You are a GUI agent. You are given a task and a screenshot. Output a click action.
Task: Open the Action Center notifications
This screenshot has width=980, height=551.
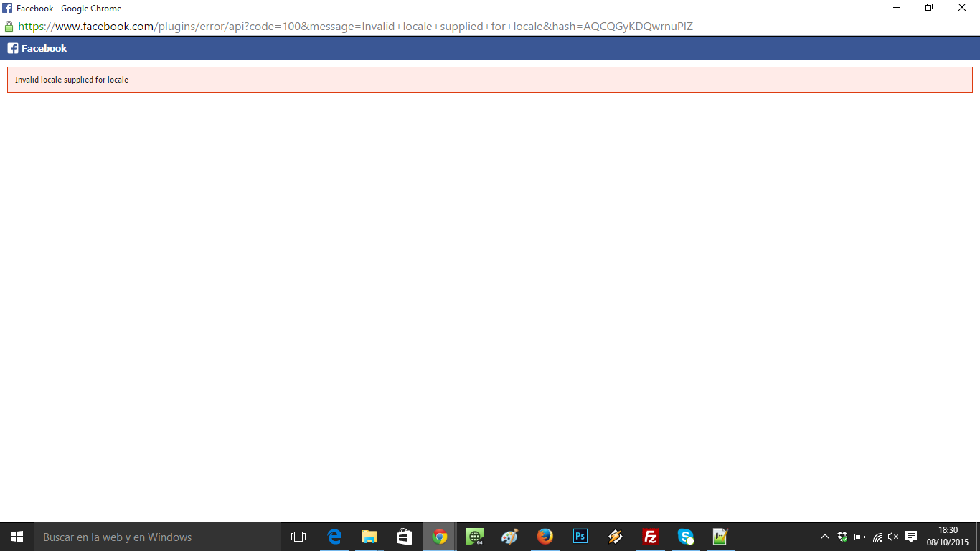911,537
